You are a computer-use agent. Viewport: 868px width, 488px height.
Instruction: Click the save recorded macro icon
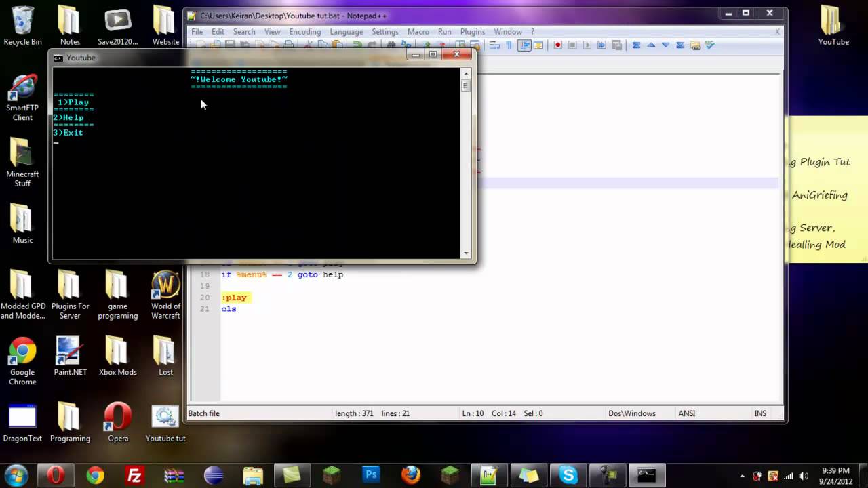pos(616,45)
